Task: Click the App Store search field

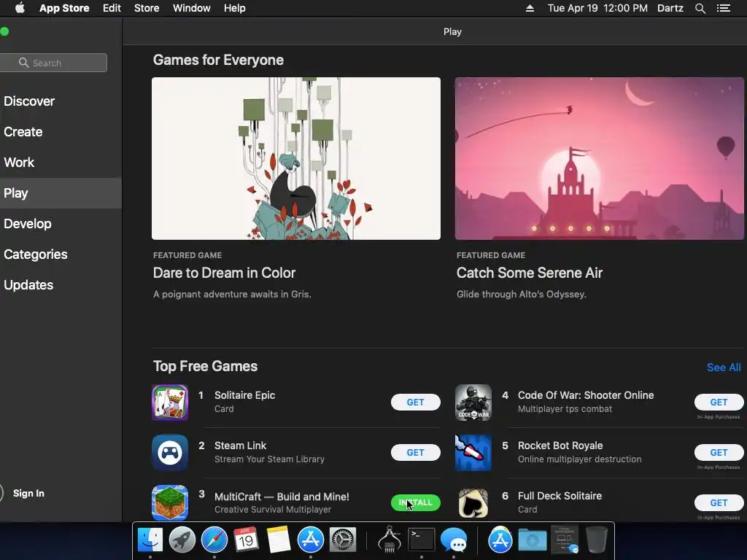Action: pos(53,63)
